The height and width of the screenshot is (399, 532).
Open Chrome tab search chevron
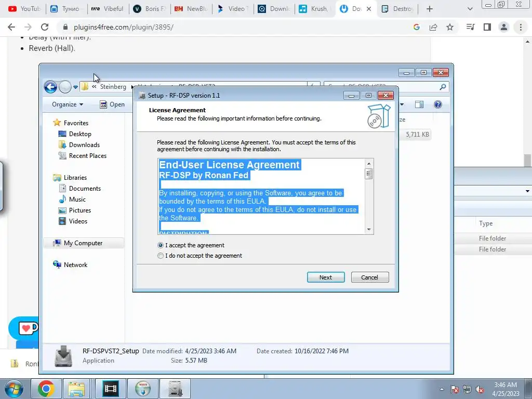pyautogui.click(x=470, y=9)
